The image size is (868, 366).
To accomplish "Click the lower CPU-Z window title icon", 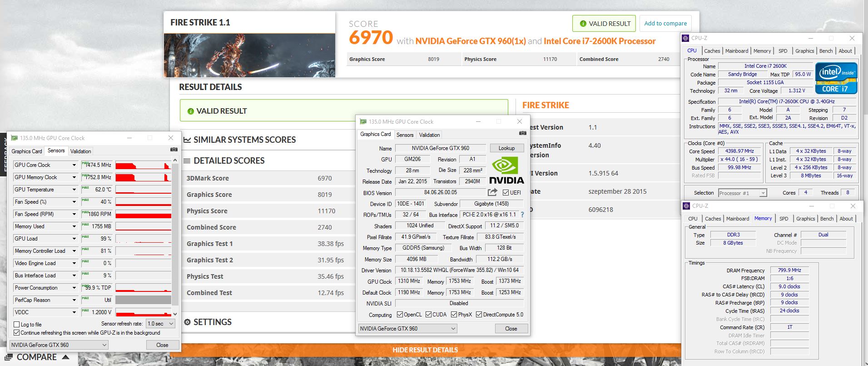I will (686, 206).
